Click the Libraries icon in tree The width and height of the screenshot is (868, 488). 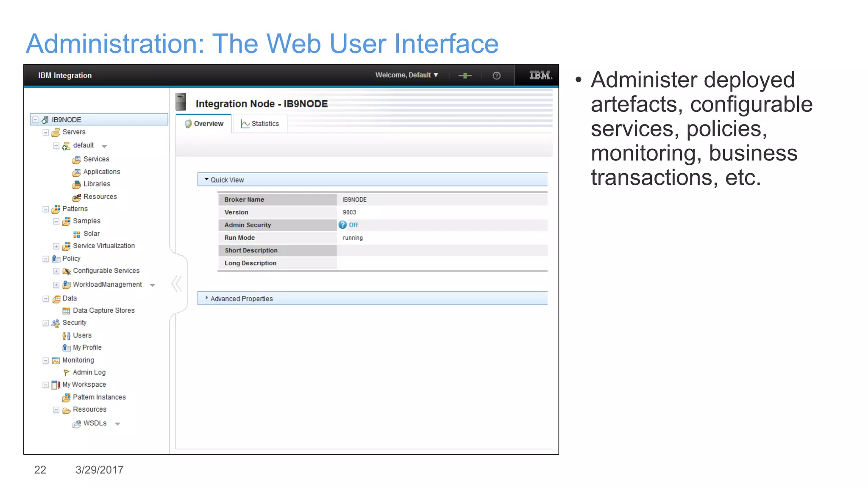point(77,185)
